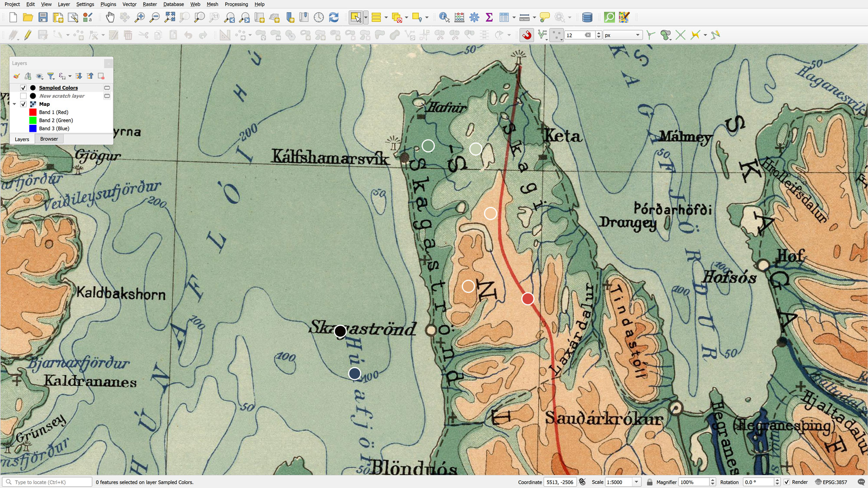Screen dimensions: 868x488
Task: Open the new print layout icon
Action: coord(58,17)
